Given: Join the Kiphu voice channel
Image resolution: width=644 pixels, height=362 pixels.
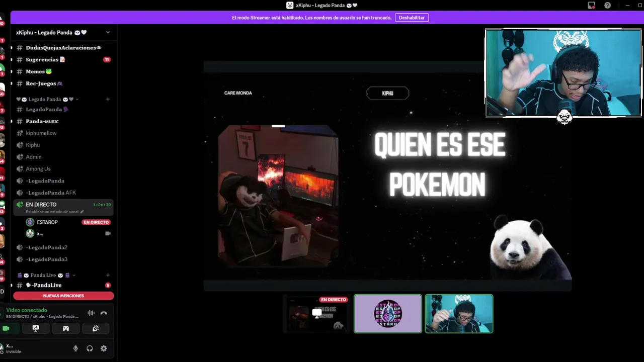Looking at the screenshot, I should click(x=63, y=145).
